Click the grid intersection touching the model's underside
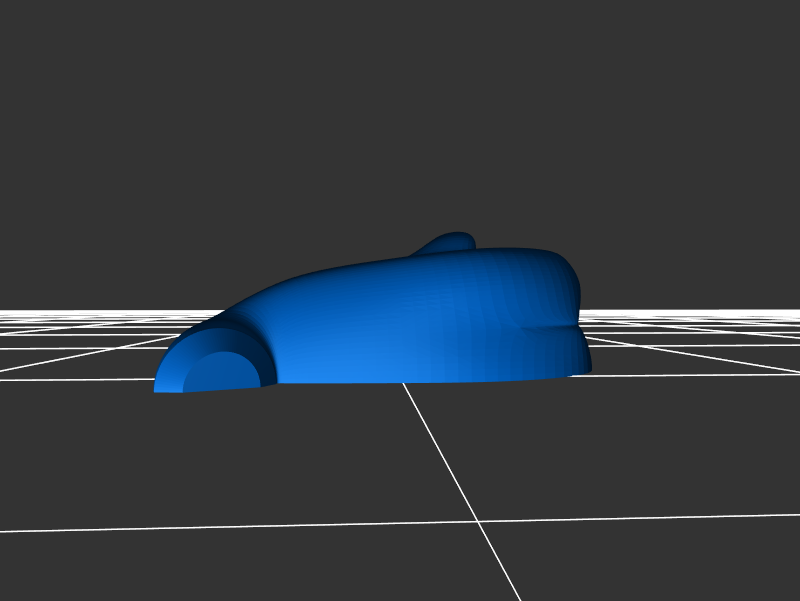The width and height of the screenshot is (800, 601). (402, 383)
